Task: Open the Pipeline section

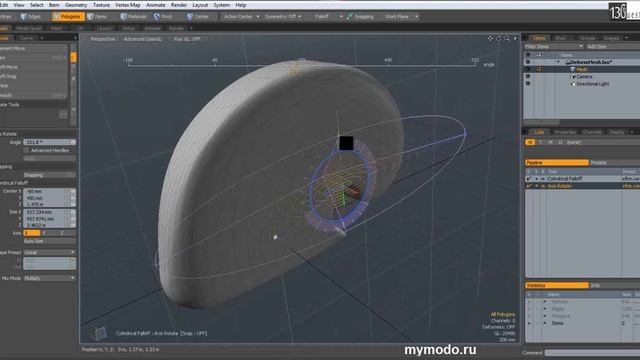Action: click(x=557, y=162)
